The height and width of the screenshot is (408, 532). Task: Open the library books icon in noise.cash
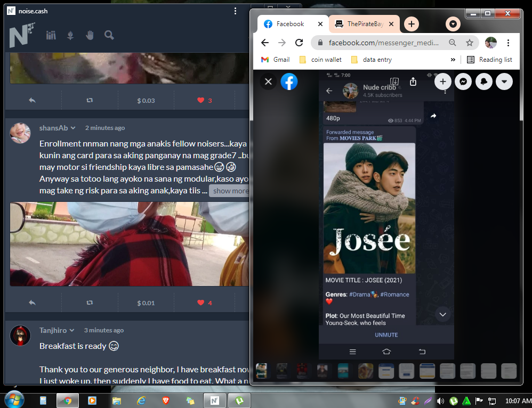(x=51, y=35)
